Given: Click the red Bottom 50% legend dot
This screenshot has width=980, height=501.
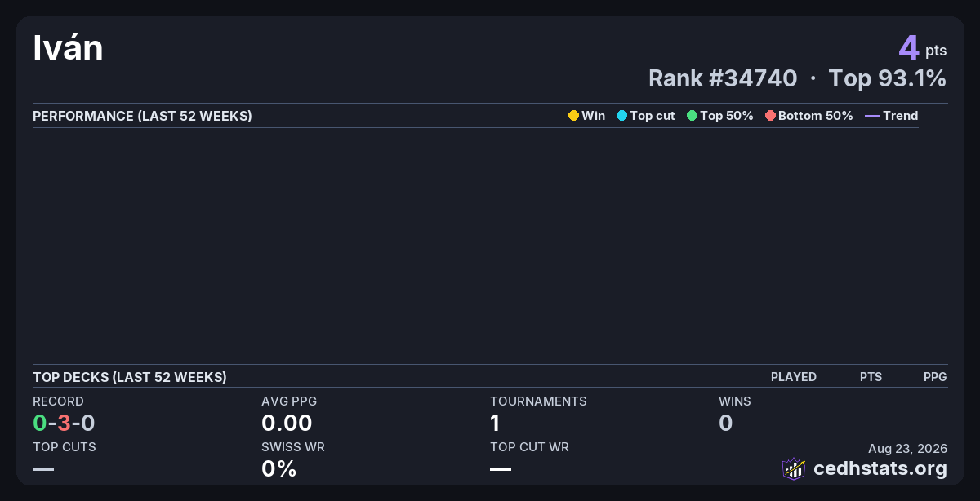Looking at the screenshot, I should pos(770,116).
